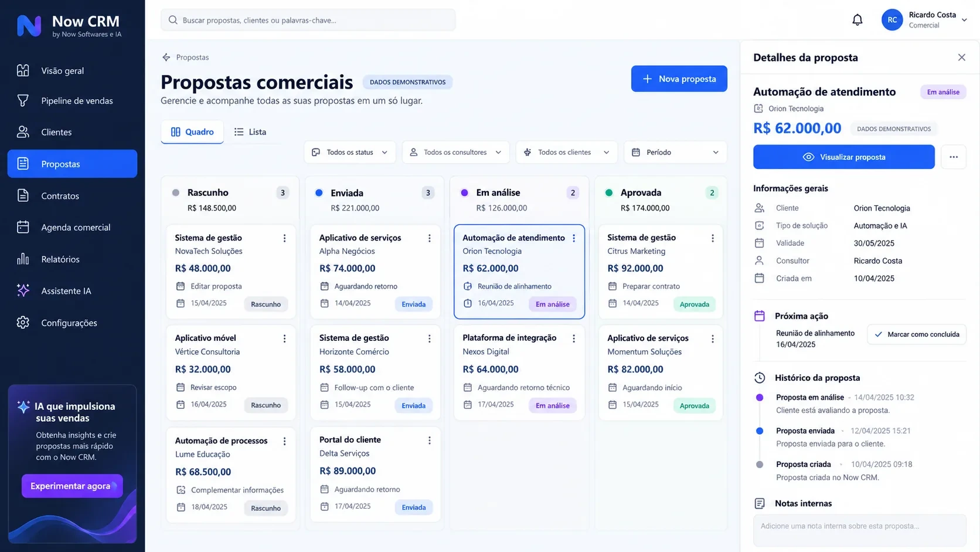Open the Período date filter dropdown

[675, 152]
